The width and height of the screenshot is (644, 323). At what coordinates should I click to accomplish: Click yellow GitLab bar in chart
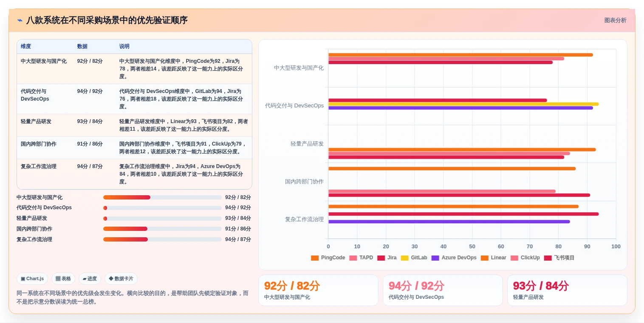[463, 104]
